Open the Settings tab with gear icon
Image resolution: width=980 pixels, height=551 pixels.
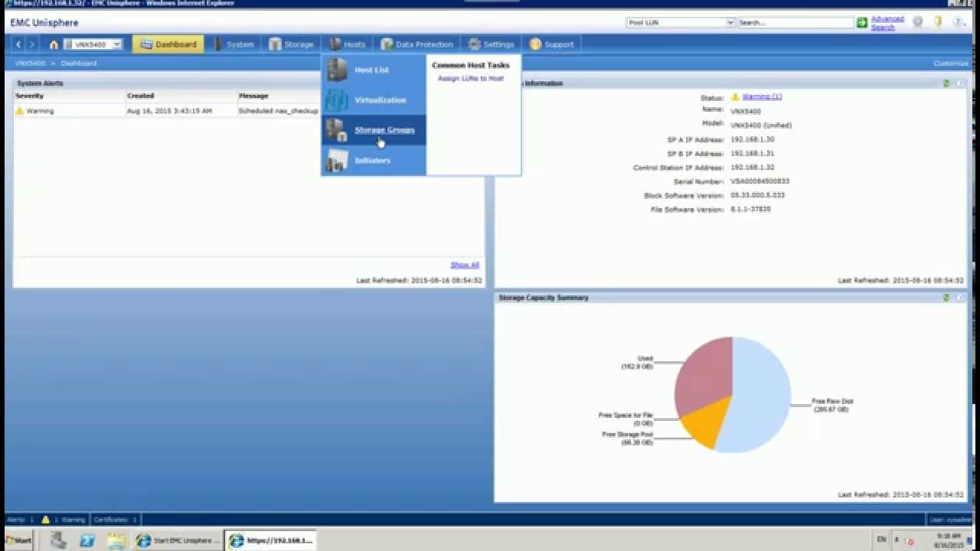pyautogui.click(x=491, y=44)
